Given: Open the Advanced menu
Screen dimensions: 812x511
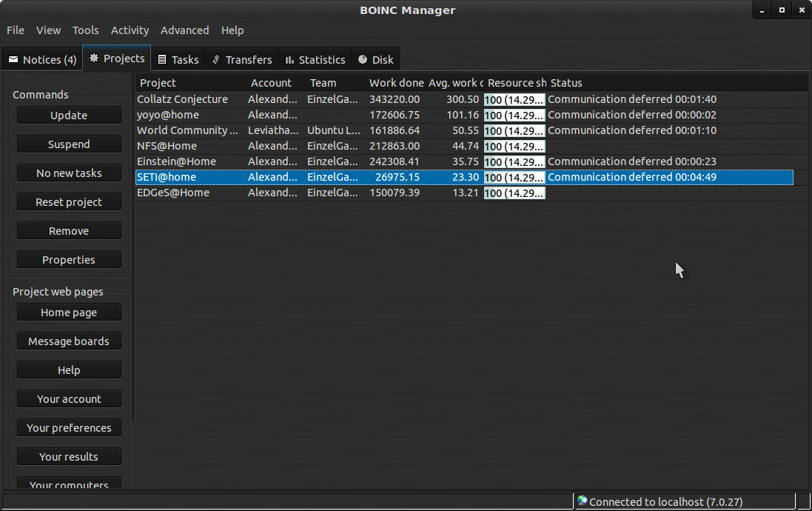Looking at the screenshot, I should (x=184, y=30).
